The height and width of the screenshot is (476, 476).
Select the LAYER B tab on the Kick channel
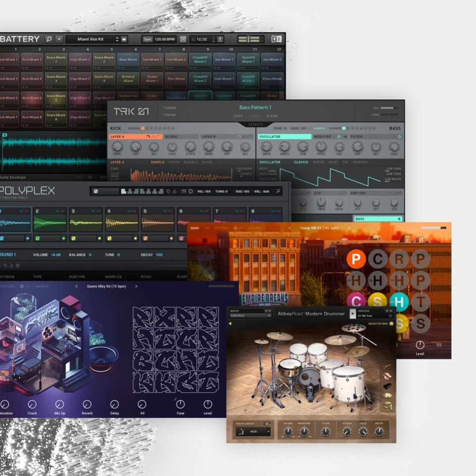pos(208,135)
